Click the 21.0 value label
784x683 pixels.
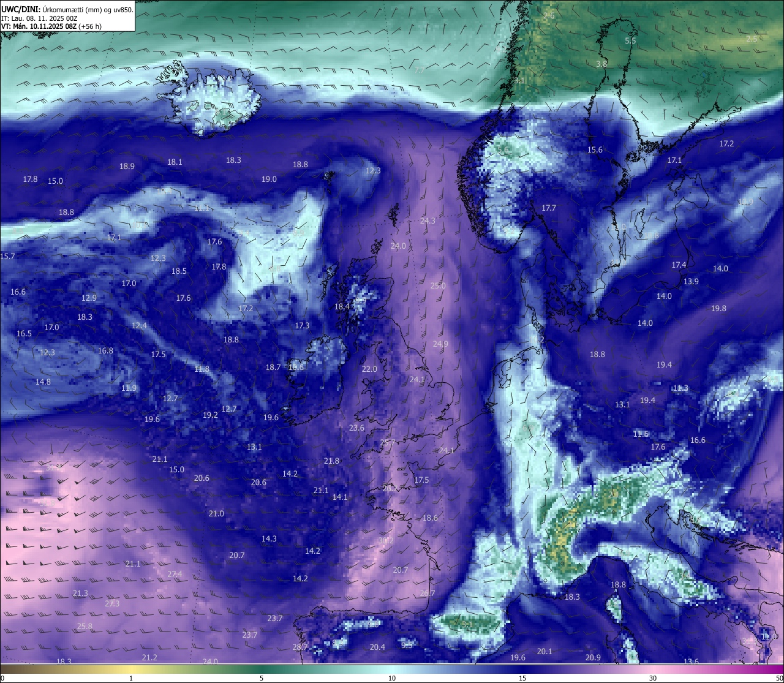coord(216,513)
